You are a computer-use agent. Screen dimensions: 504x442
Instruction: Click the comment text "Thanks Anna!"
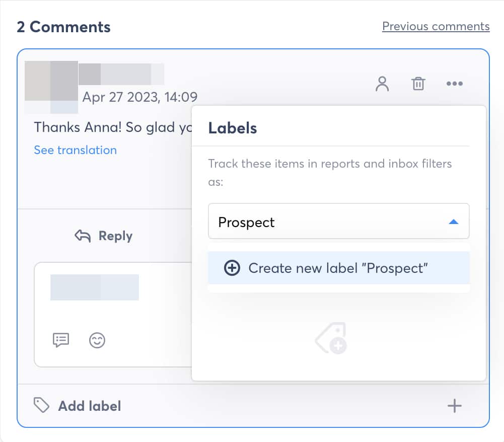pyautogui.click(x=78, y=127)
